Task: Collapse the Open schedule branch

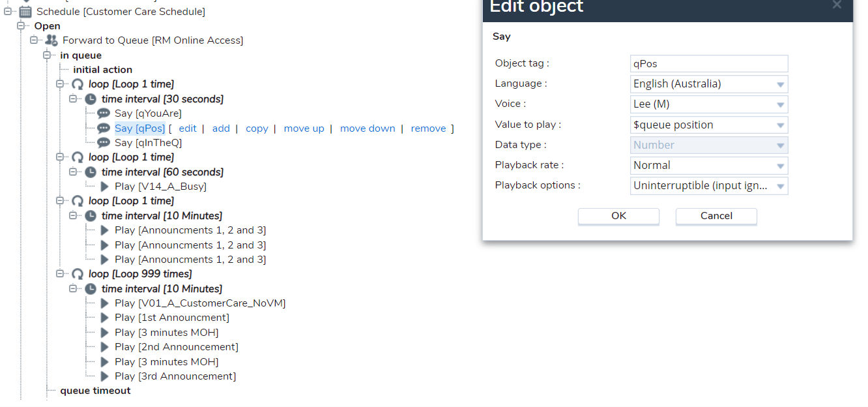Action: (x=21, y=26)
